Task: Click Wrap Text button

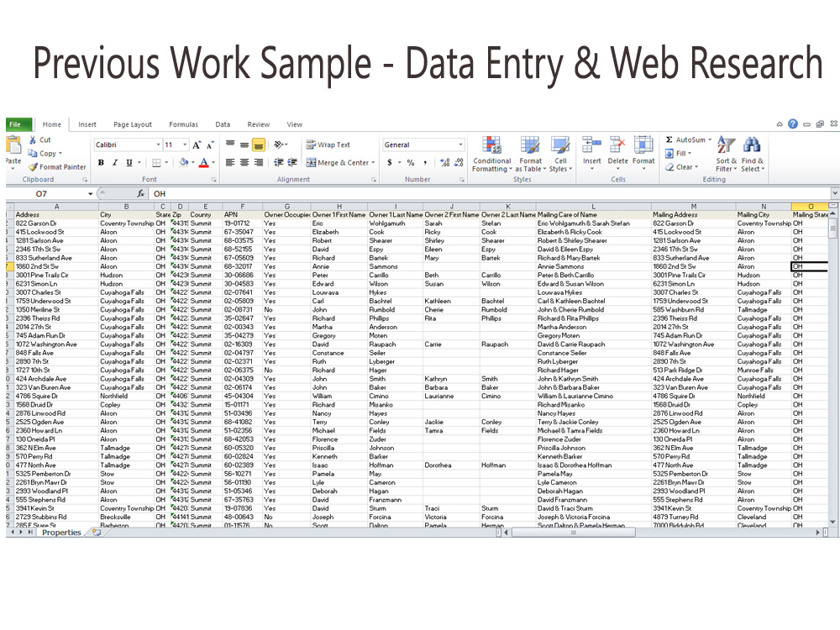Action: point(328,144)
